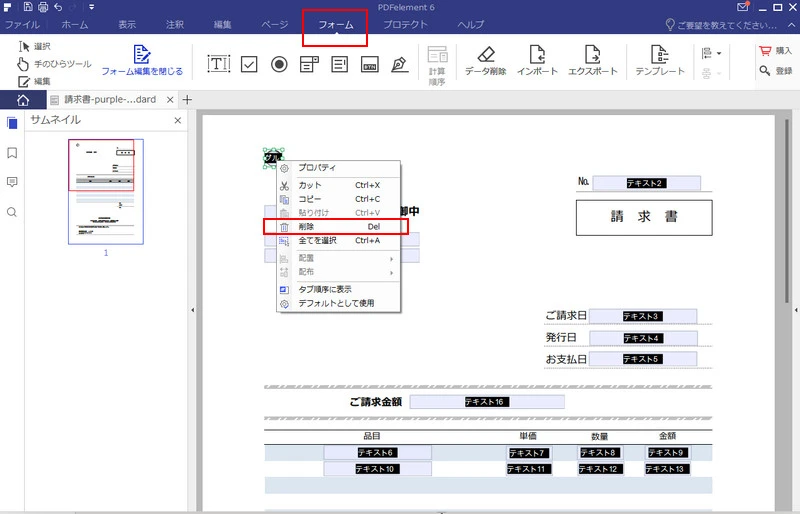This screenshot has height=514, width=800.
Task: Open the thumbnail panel icon in sidebar
Action: coord(12,123)
